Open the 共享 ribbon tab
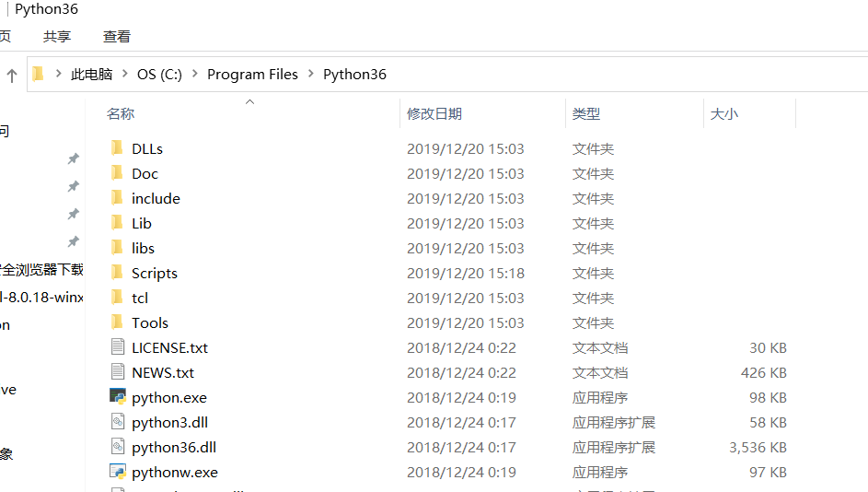The image size is (868, 492). [57, 37]
